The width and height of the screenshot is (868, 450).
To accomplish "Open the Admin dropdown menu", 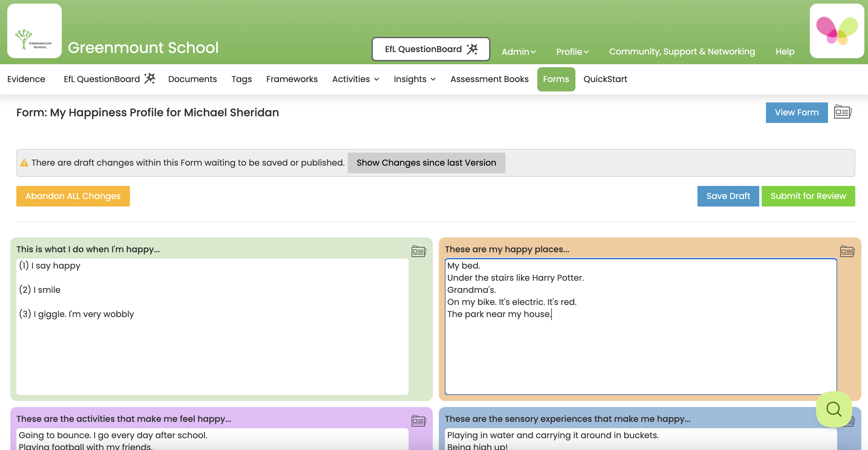I will pos(518,51).
